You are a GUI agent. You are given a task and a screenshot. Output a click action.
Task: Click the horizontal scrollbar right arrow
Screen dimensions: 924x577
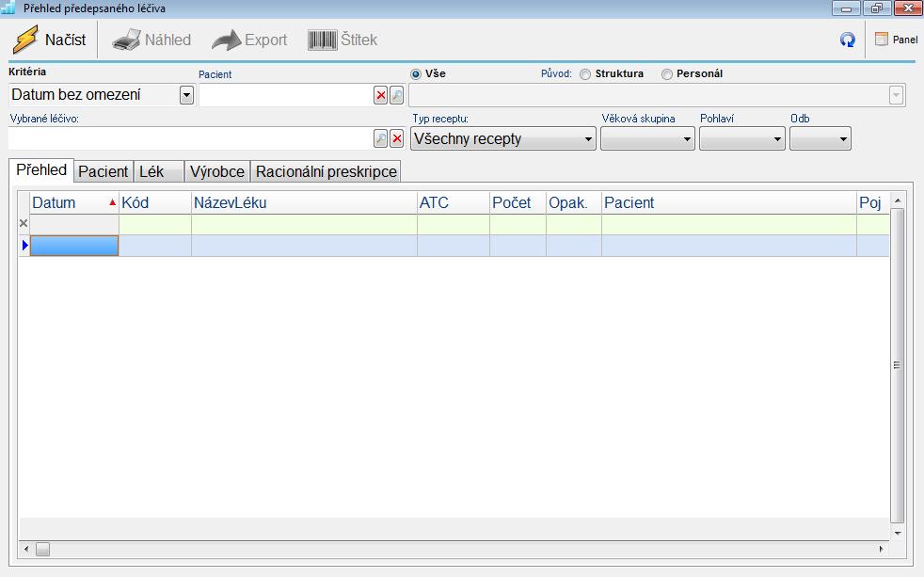point(882,549)
